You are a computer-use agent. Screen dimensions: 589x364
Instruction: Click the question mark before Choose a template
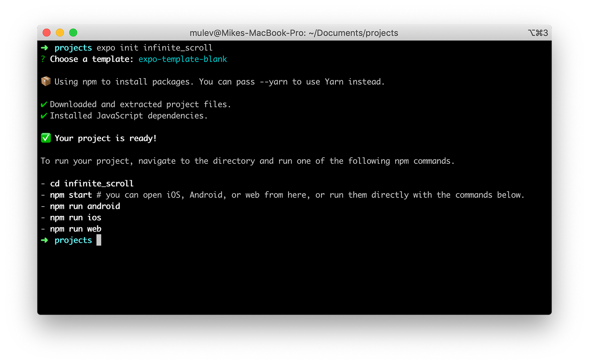42,59
